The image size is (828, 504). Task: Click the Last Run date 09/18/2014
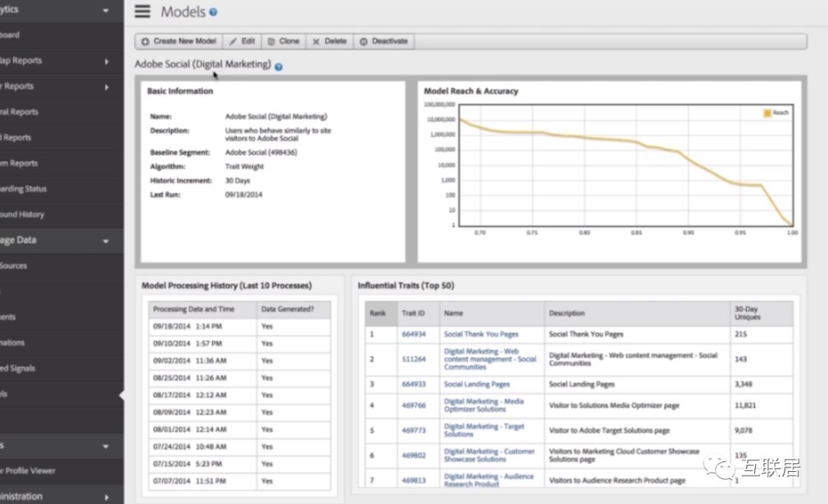pyautogui.click(x=244, y=195)
